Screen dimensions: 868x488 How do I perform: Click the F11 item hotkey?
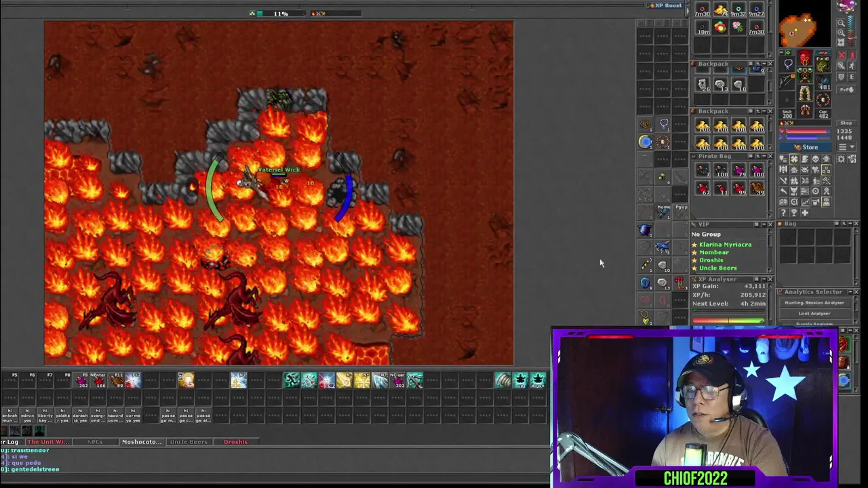pos(116,380)
